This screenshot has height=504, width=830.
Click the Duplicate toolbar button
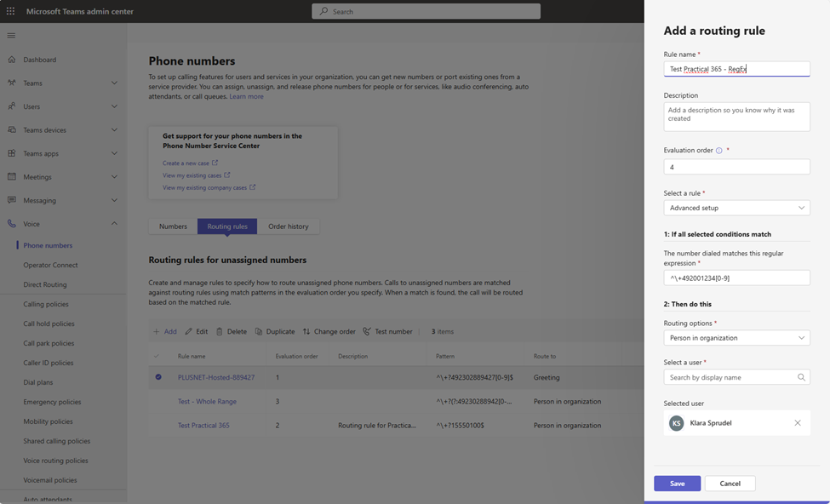click(275, 331)
